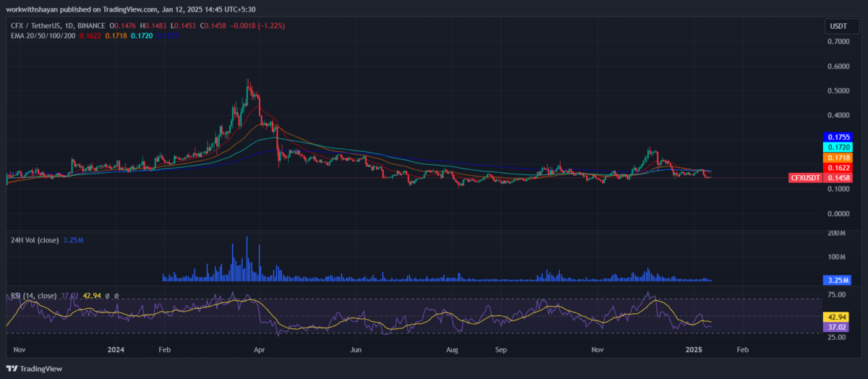Click the 2024 label on time axis
868x379 pixels.
116,349
